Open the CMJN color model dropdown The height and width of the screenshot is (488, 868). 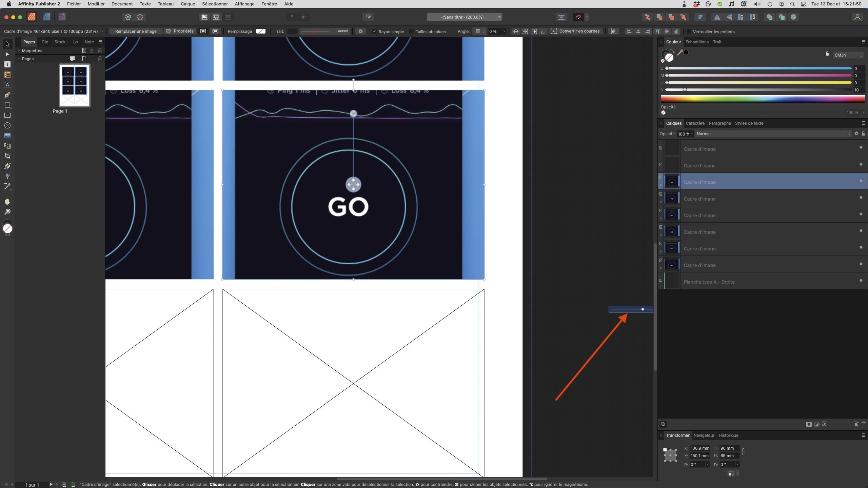pyautogui.click(x=848, y=55)
